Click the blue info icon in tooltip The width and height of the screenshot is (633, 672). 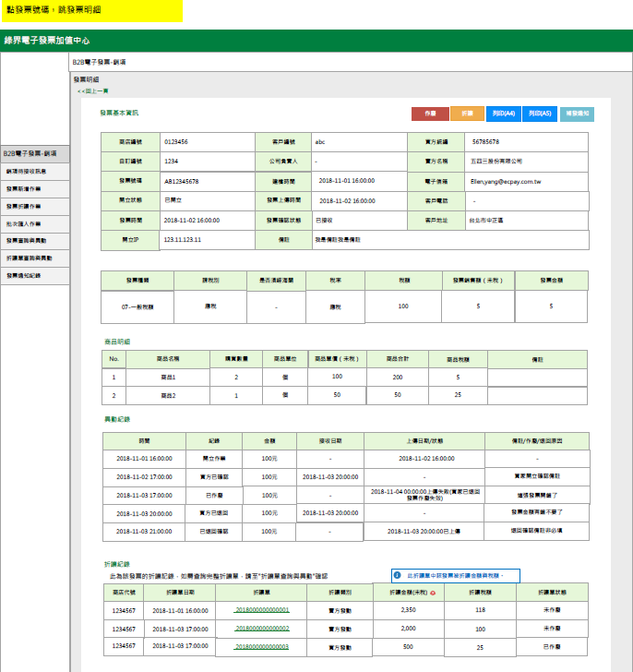(397, 574)
